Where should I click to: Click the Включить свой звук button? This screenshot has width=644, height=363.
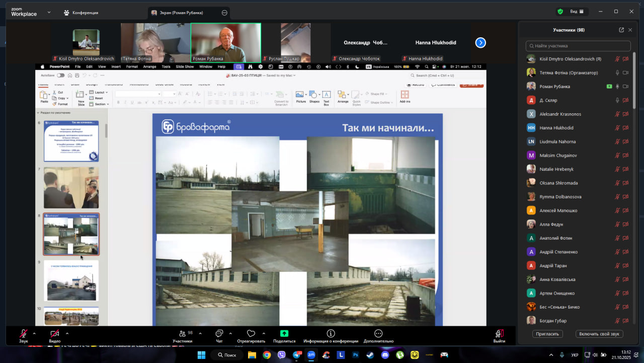599,334
